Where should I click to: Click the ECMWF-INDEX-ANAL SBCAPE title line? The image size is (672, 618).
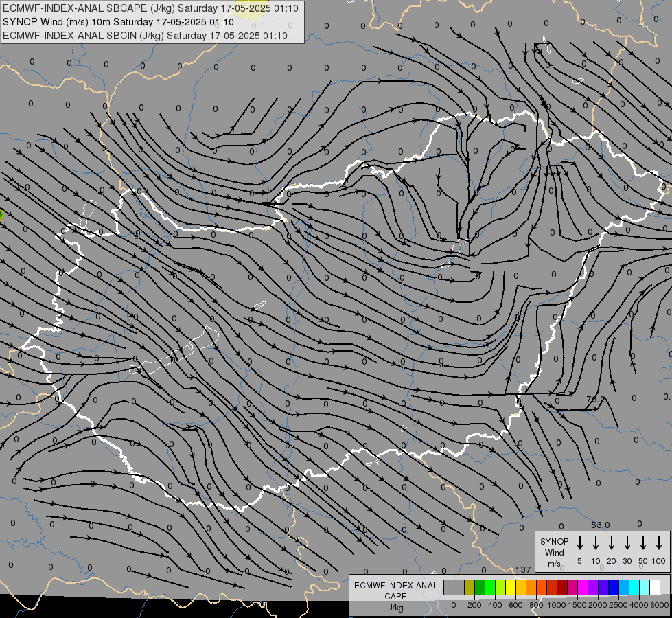(x=150, y=8)
